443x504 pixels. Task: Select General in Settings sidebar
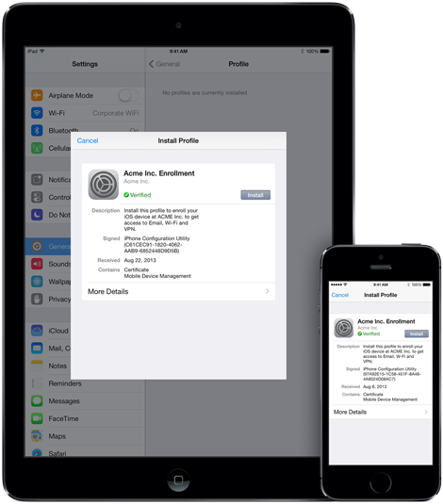[x=48, y=247]
